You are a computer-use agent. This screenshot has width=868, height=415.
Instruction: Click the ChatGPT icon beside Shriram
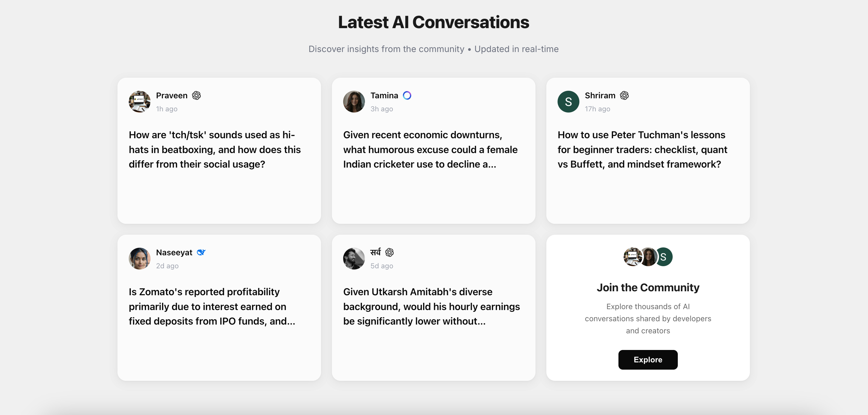624,96
